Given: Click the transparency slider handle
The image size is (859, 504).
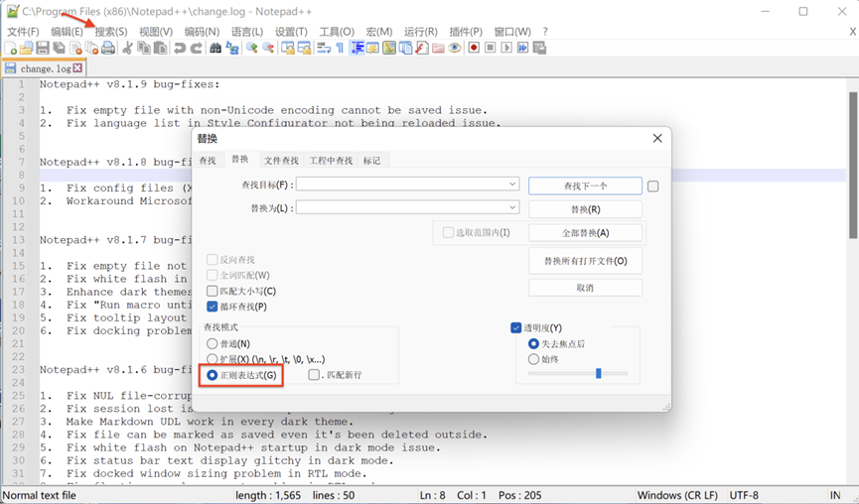Looking at the screenshot, I should pos(599,373).
